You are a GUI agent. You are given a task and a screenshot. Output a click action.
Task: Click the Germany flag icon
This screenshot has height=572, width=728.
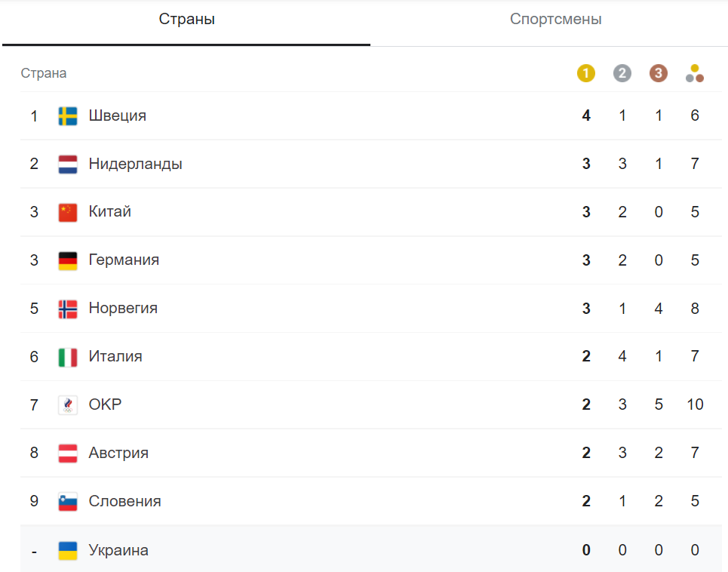68,261
